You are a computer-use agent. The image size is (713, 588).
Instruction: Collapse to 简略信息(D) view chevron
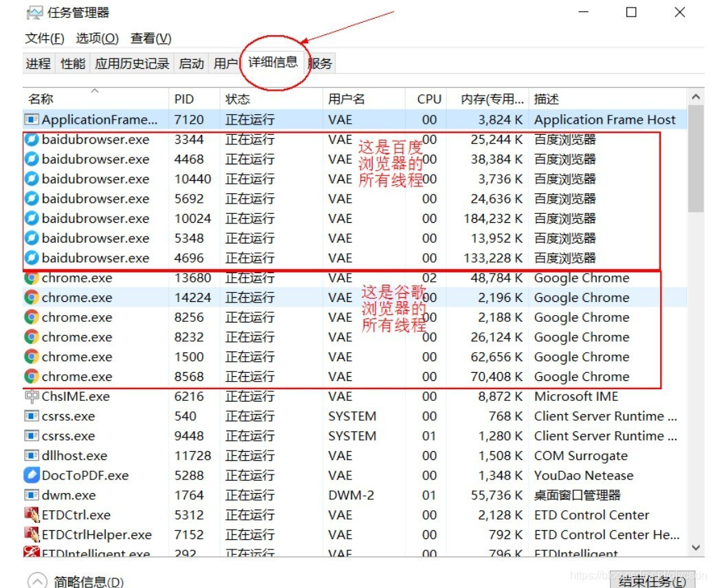point(37,581)
